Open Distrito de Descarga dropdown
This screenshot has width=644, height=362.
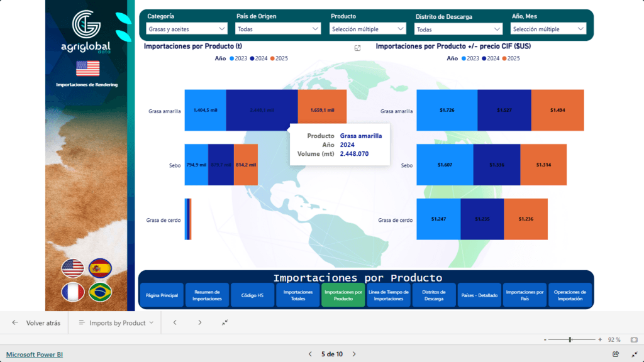point(458,30)
